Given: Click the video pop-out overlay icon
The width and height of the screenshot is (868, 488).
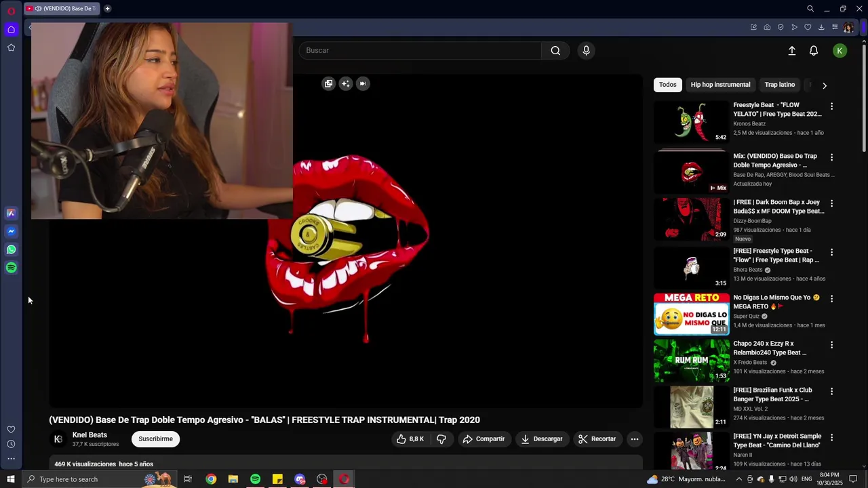Looking at the screenshot, I should tap(328, 83).
